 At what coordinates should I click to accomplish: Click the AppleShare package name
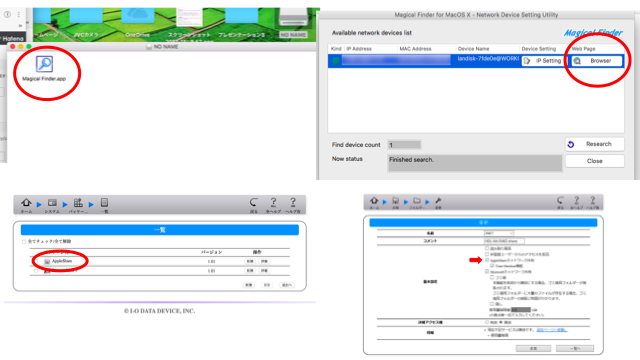(62, 261)
